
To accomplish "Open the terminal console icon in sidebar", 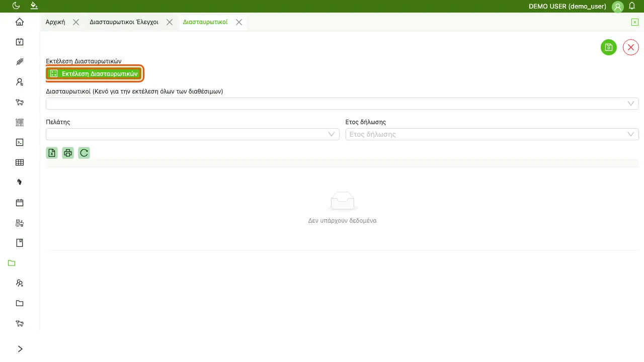I will pos(20,142).
